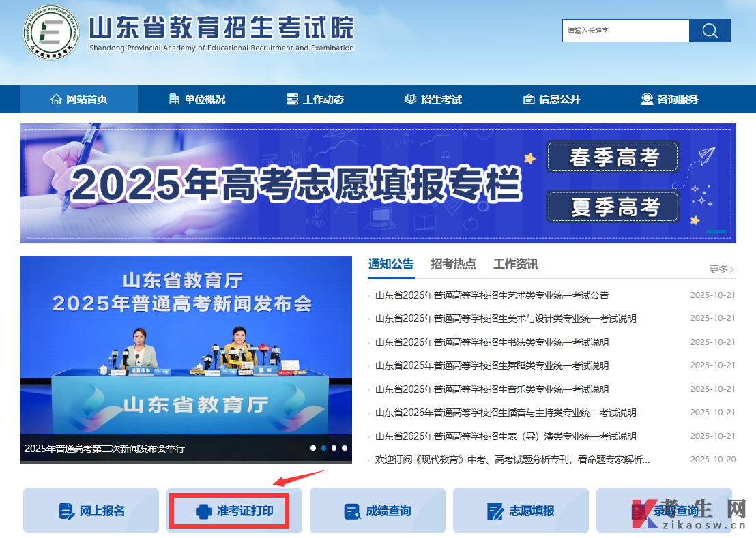Click the list icon beside 工作动态
The width and height of the screenshot is (756, 538).
pos(292,100)
